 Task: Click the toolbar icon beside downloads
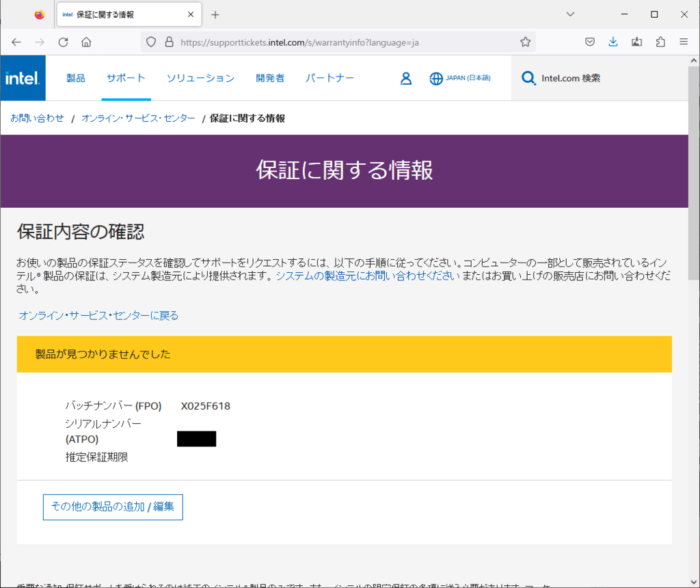click(637, 42)
